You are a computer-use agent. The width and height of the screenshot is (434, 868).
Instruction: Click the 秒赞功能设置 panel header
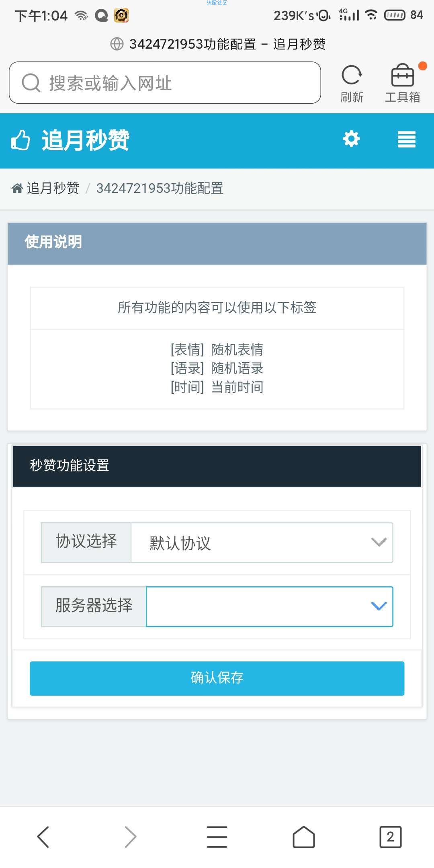coord(217,466)
